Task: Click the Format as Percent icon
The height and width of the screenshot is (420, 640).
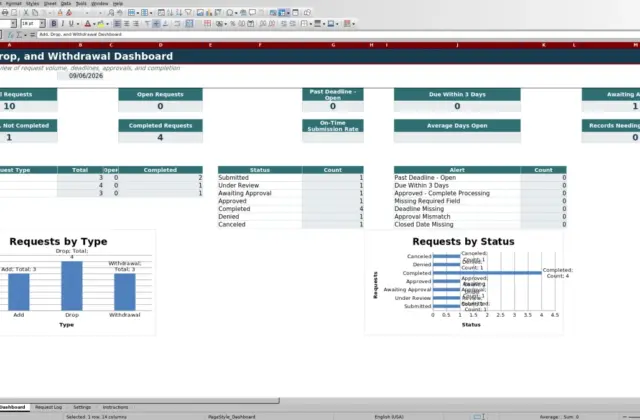Action: tap(233, 24)
